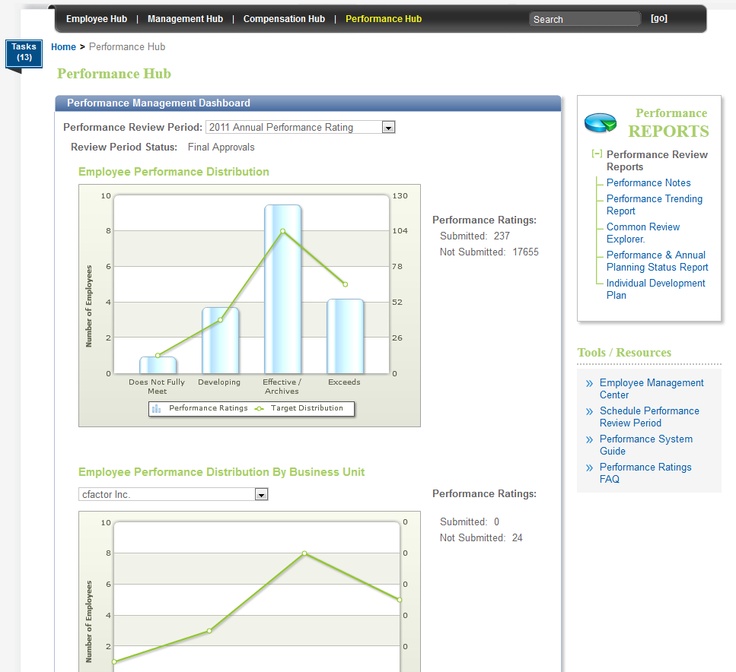Open the Management Hub menu
736x672 pixels.
pos(185,19)
